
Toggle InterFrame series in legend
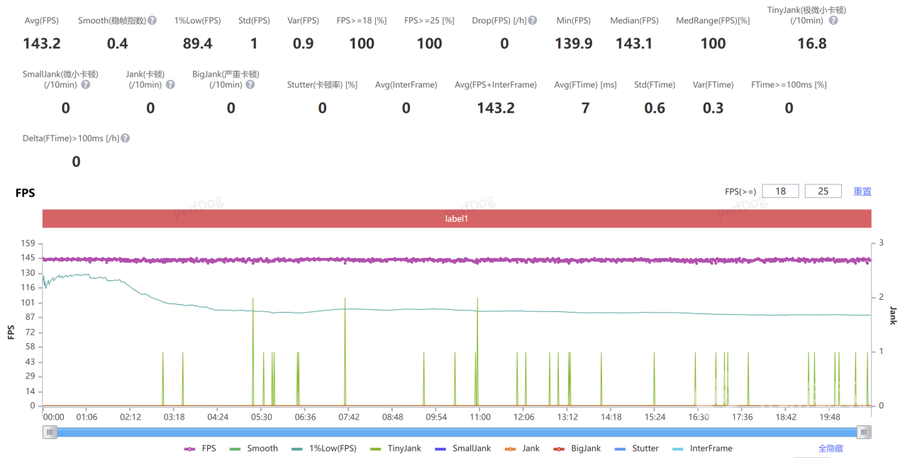pyautogui.click(x=702, y=448)
